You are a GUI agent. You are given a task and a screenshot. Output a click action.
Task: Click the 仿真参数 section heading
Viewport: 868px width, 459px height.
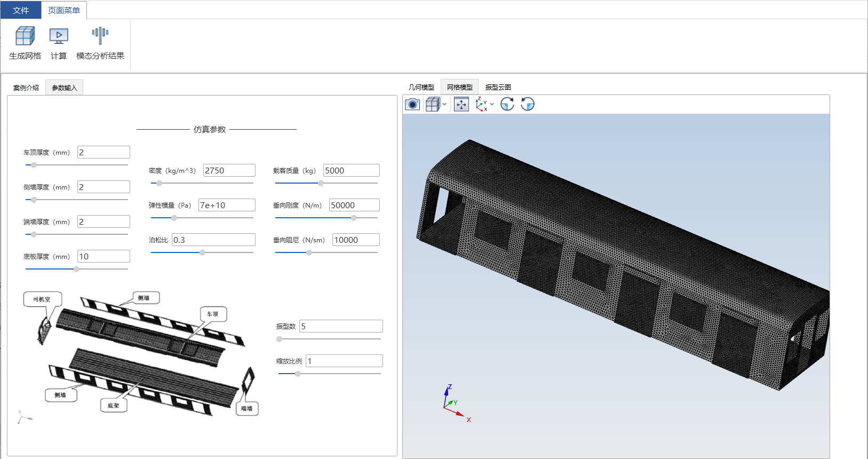tap(210, 129)
